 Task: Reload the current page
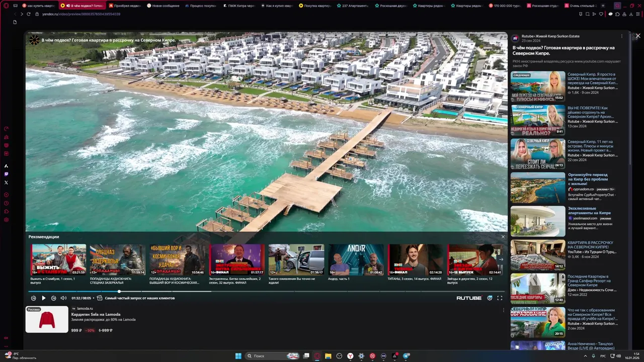click(29, 14)
